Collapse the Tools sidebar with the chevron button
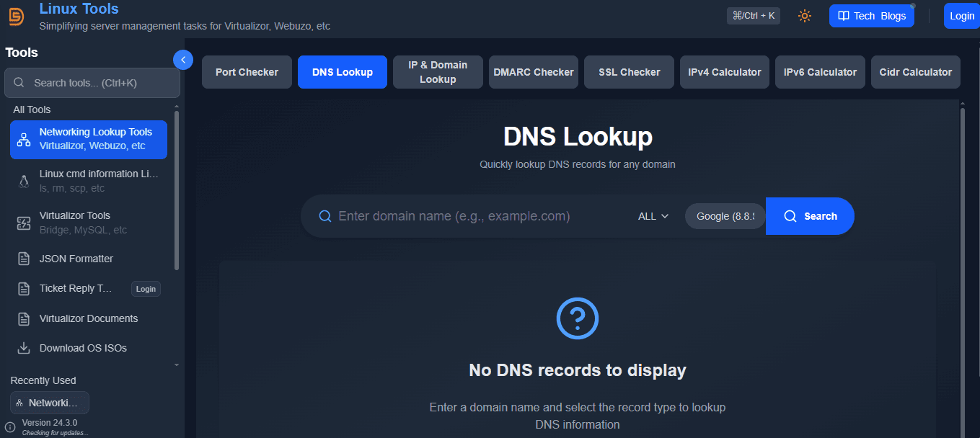Image resolution: width=980 pixels, height=438 pixels. (183, 60)
